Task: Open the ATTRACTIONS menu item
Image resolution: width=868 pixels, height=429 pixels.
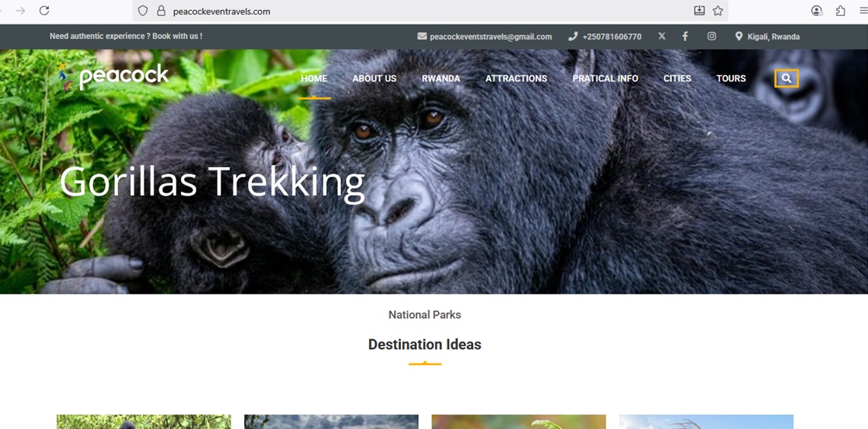Action: (516, 78)
